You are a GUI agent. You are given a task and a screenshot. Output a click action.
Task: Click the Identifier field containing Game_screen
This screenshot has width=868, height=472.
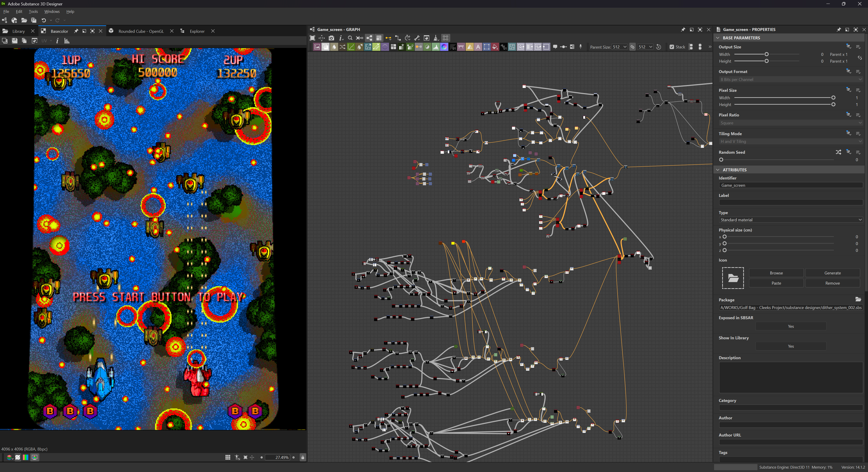click(790, 185)
